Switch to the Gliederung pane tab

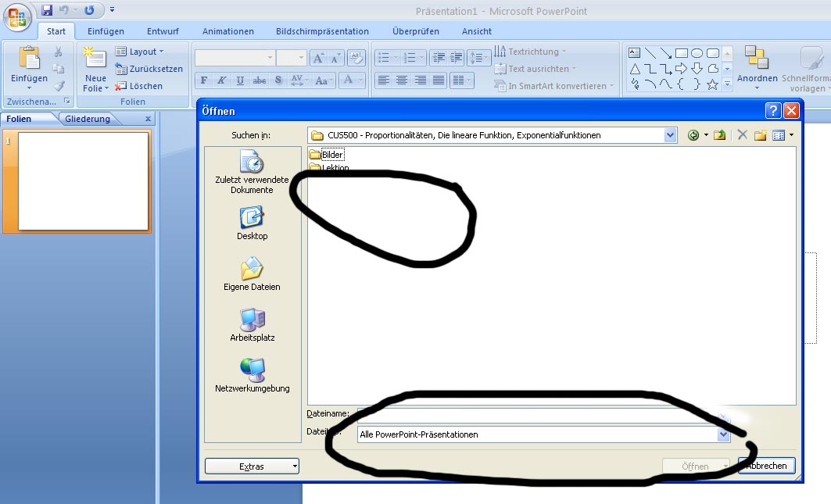tap(88, 119)
